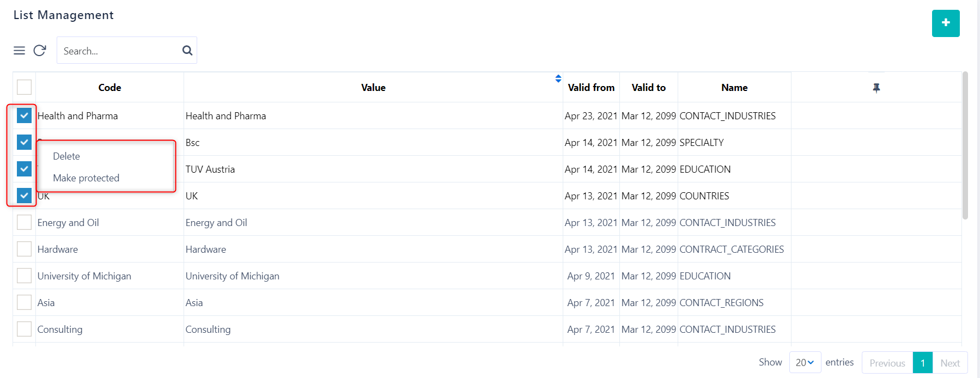Image resolution: width=980 pixels, height=378 pixels.
Task: Open the hamburger menu icon
Action: 20,51
